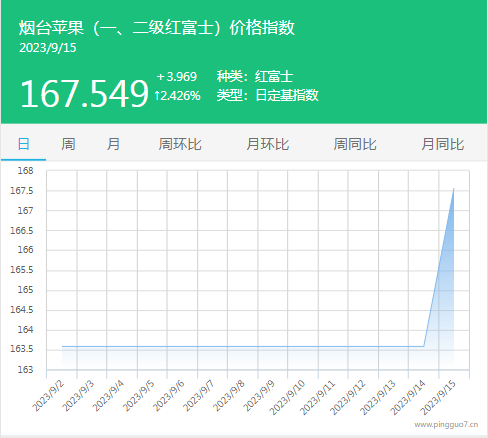Select the 月同比 tab
The image size is (488, 438).
pyautogui.click(x=443, y=144)
